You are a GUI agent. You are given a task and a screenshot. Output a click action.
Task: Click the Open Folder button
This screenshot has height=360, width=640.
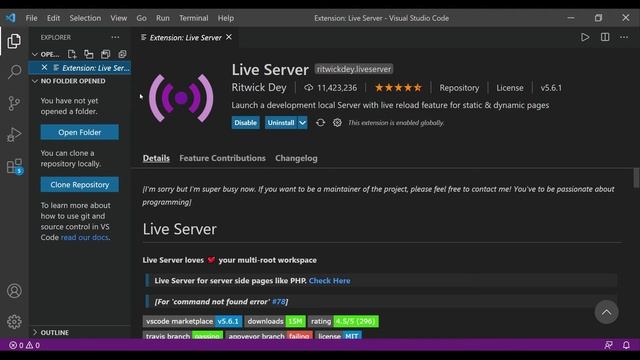pos(80,132)
